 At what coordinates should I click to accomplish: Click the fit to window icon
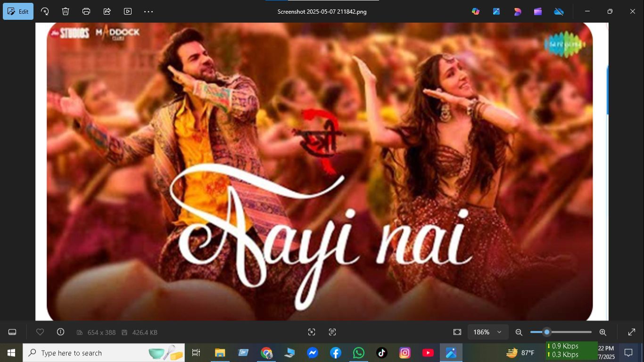(457, 332)
